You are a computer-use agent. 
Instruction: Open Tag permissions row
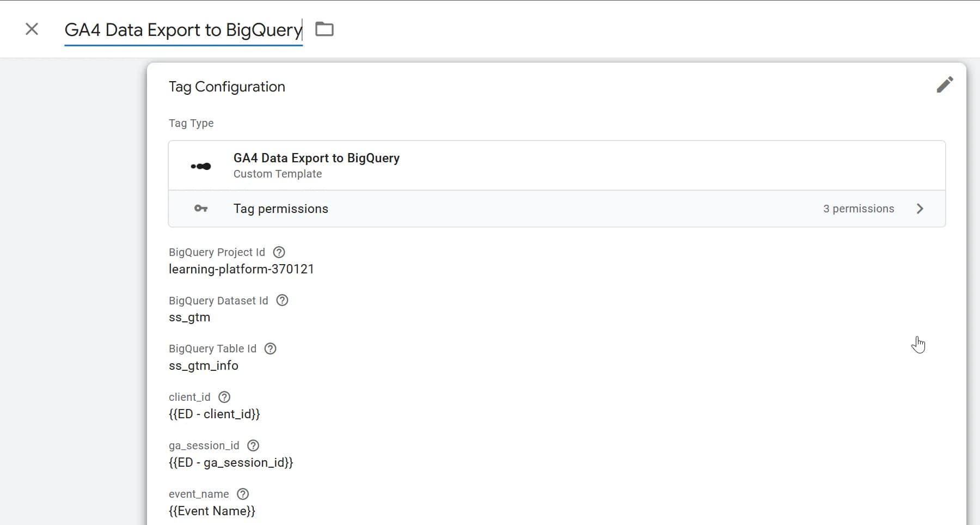(556, 209)
